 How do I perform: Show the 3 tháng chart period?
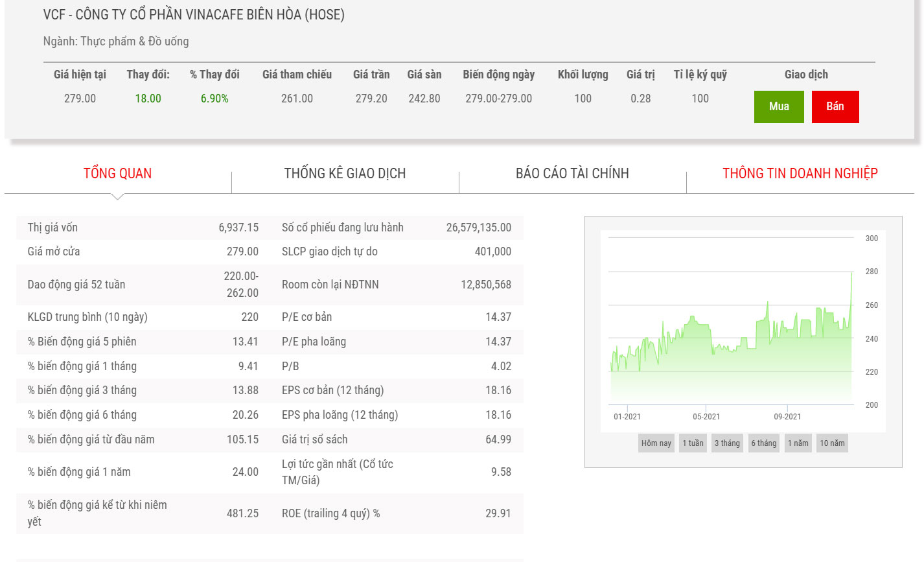click(x=727, y=443)
